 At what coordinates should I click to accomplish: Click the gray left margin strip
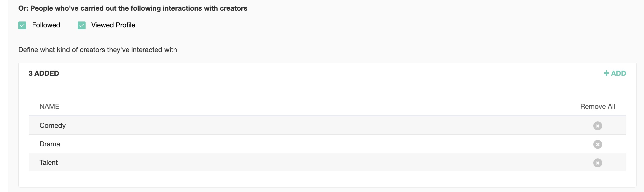(4, 100)
